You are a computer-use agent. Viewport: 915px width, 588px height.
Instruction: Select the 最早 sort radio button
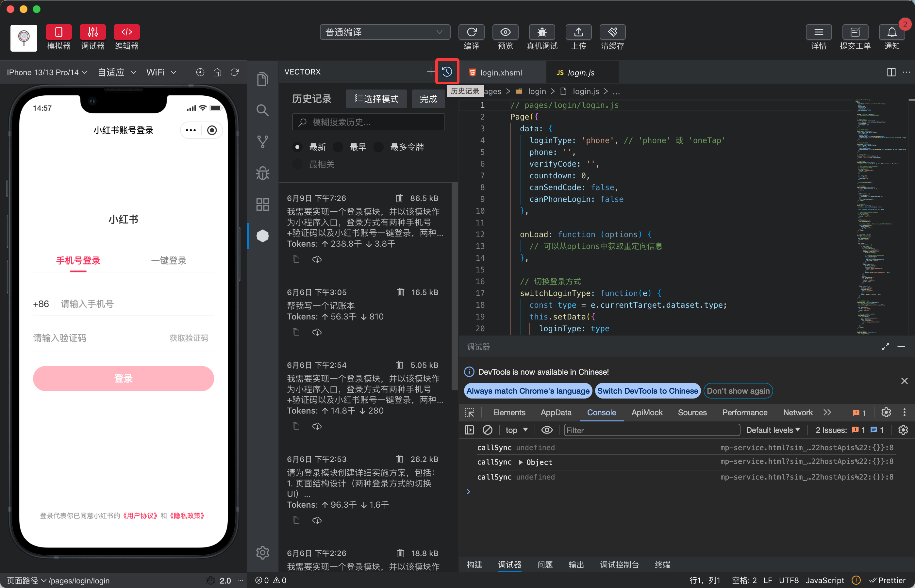(x=338, y=147)
